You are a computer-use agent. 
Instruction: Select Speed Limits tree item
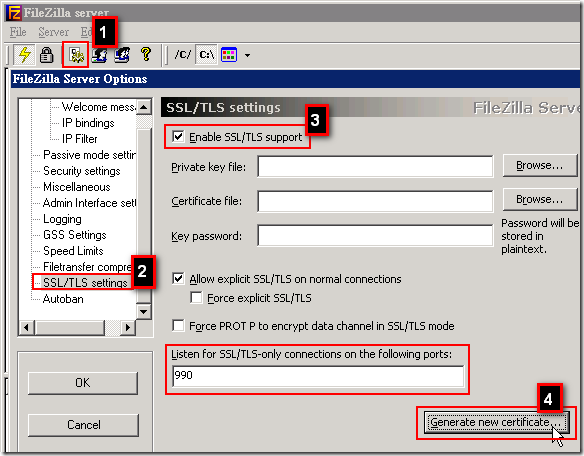[73, 251]
